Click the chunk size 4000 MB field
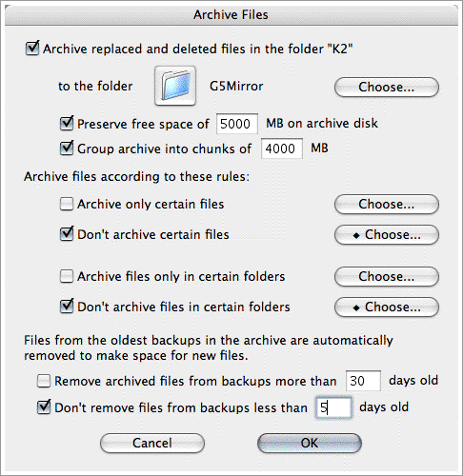 282,149
